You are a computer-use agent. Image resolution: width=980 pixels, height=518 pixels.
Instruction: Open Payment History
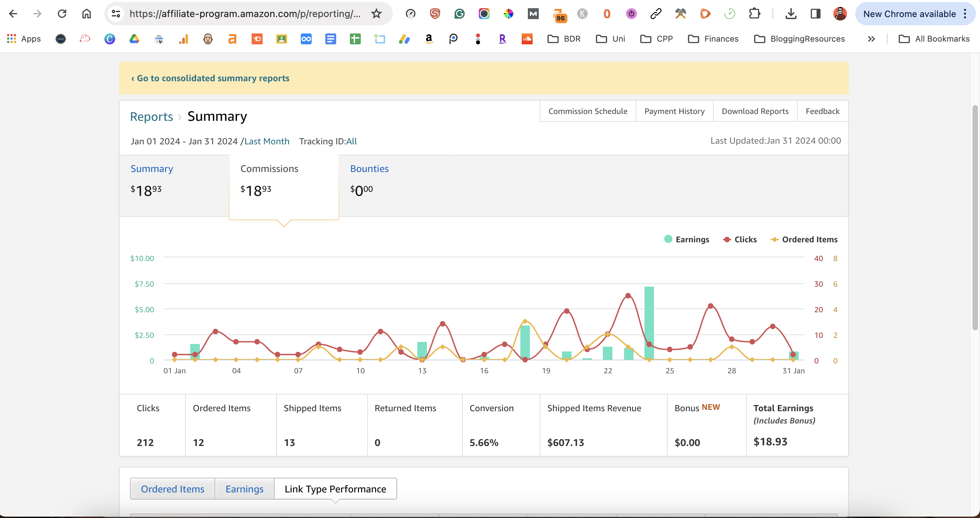[x=674, y=111]
